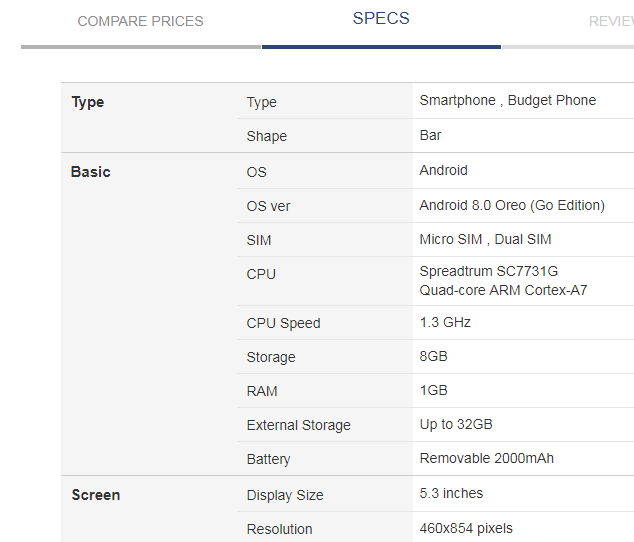Click the 'External Storage' label
Image resolution: width=634 pixels, height=542 pixels.
(298, 426)
